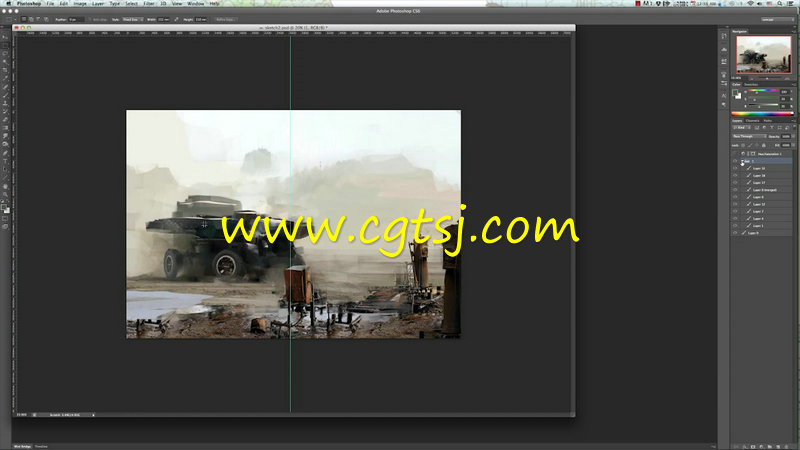Select the Hand tool
Image resolution: width=800 pixels, height=450 pixels.
pyautogui.click(x=5, y=186)
